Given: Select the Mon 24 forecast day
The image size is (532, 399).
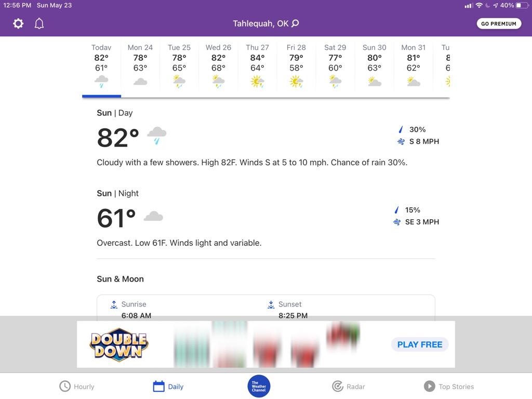Looking at the screenshot, I should tap(140, 67).
